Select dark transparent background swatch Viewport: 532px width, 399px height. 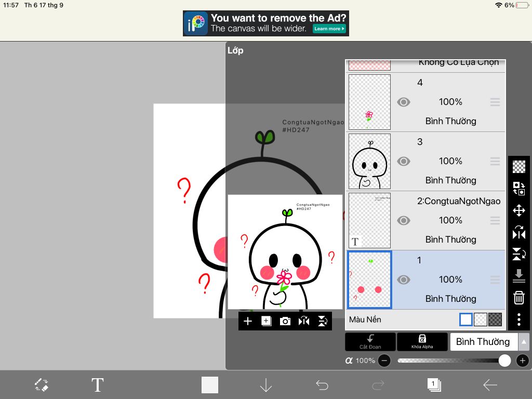click(x=495, y=320)
